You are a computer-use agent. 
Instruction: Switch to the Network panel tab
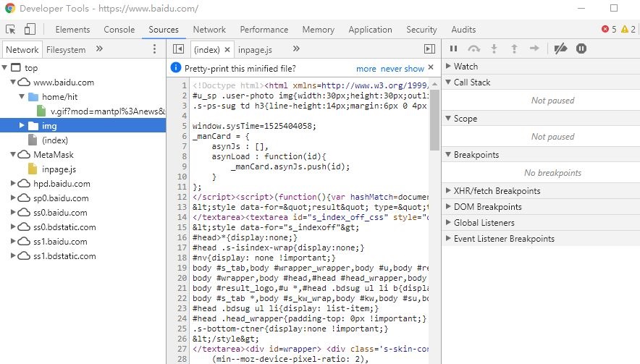point(209,30)
